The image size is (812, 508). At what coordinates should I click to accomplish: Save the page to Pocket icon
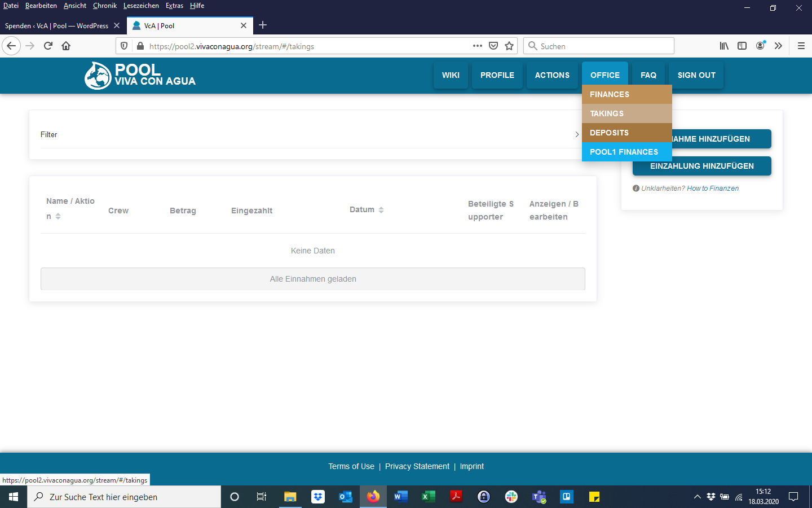tap(493, 46)
